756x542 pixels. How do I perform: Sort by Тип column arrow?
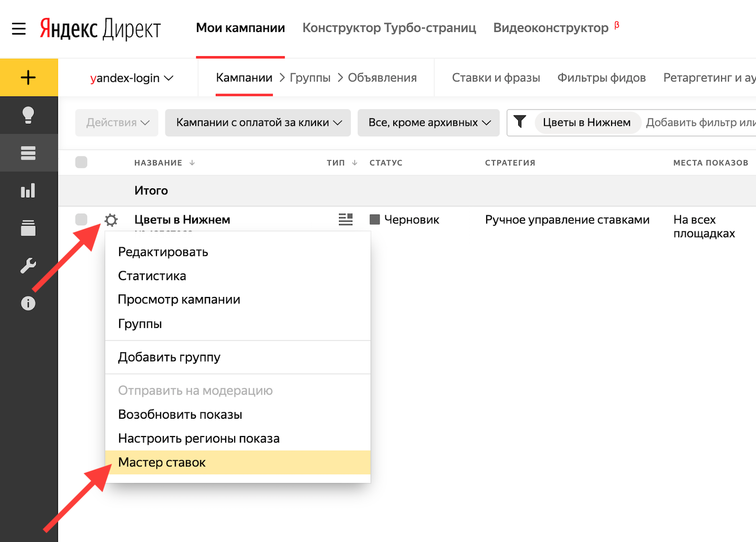(x=355, y=163)
